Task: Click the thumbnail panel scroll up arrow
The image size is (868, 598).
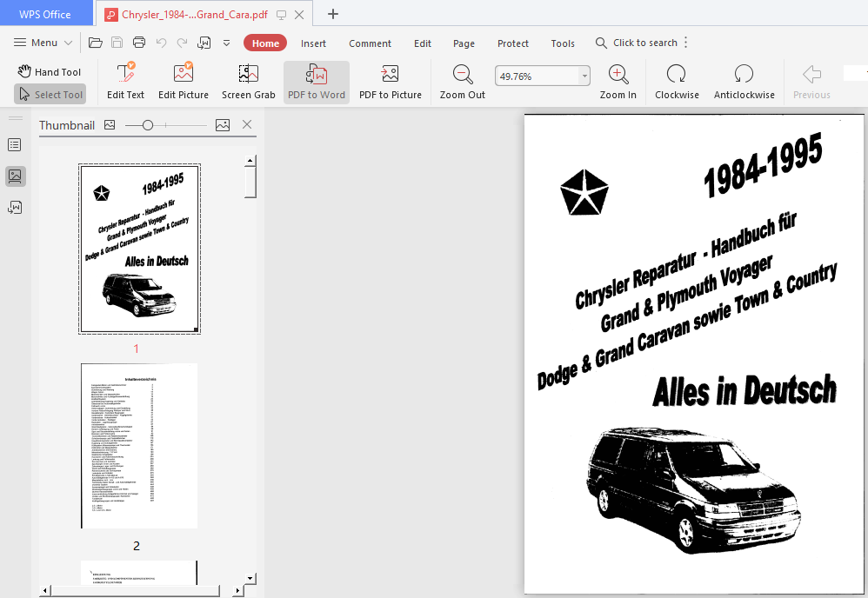Action: pos(250,161)
